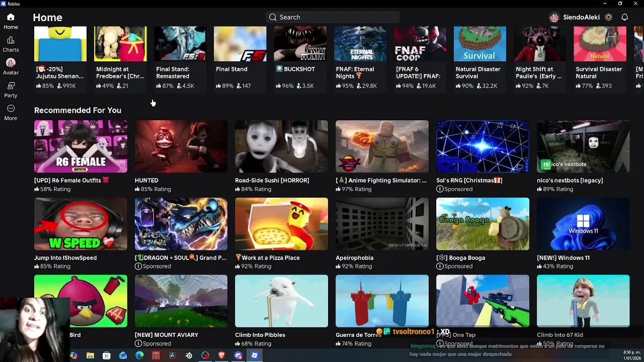Viewport: 644px width, 362px height.
Task: Open the Apeirophobia thumbnail
Action: tap(382, 224)
